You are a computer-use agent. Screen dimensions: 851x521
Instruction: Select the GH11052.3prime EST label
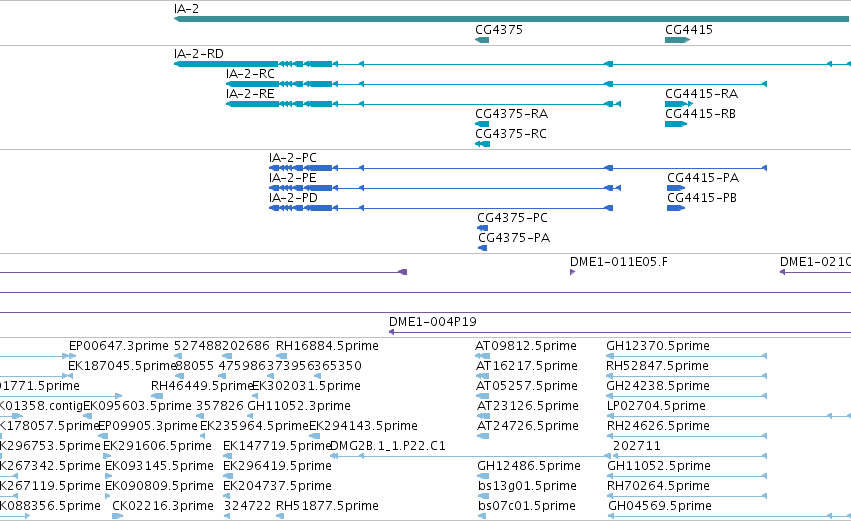tap(299, 406)
